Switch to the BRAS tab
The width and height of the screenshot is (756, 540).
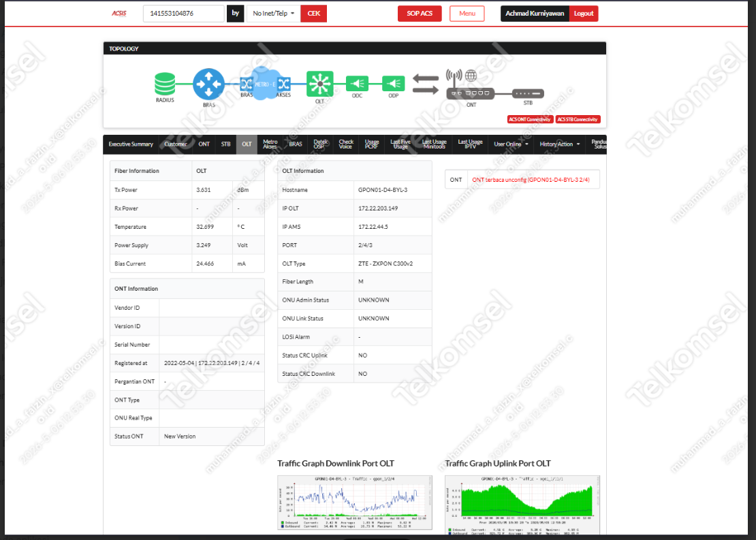coord(296,144)
